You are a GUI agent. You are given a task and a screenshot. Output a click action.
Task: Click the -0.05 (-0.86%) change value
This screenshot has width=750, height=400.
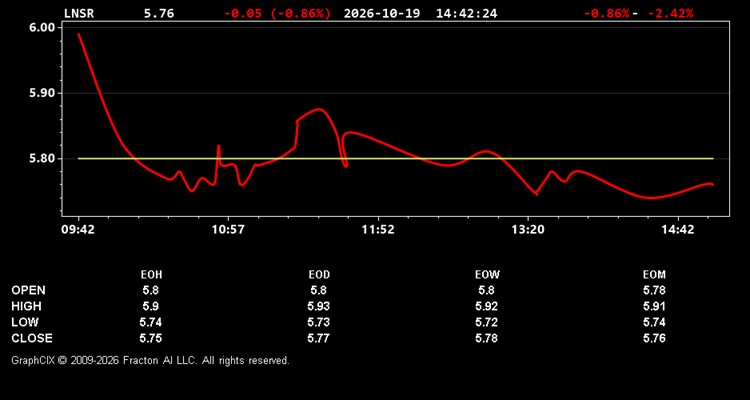277,13
